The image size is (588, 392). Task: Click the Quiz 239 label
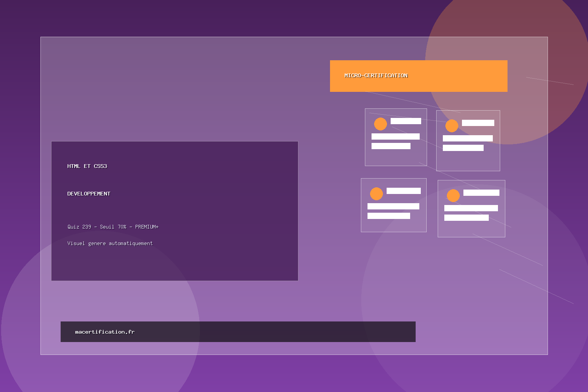pyautogui.click(x=79, y=227)
